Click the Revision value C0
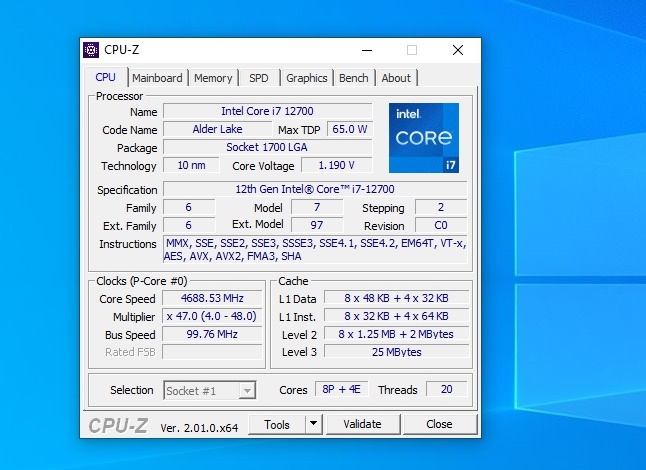 coord(441,225)
